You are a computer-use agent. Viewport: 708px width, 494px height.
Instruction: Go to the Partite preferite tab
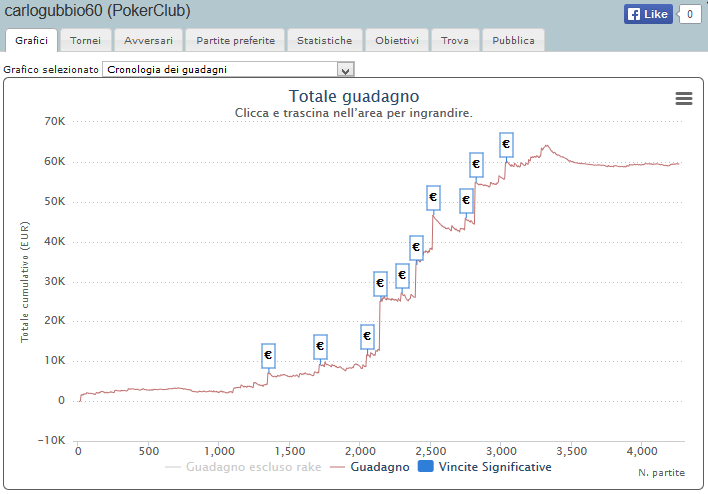pyautogui.click(x=234, y=41)
